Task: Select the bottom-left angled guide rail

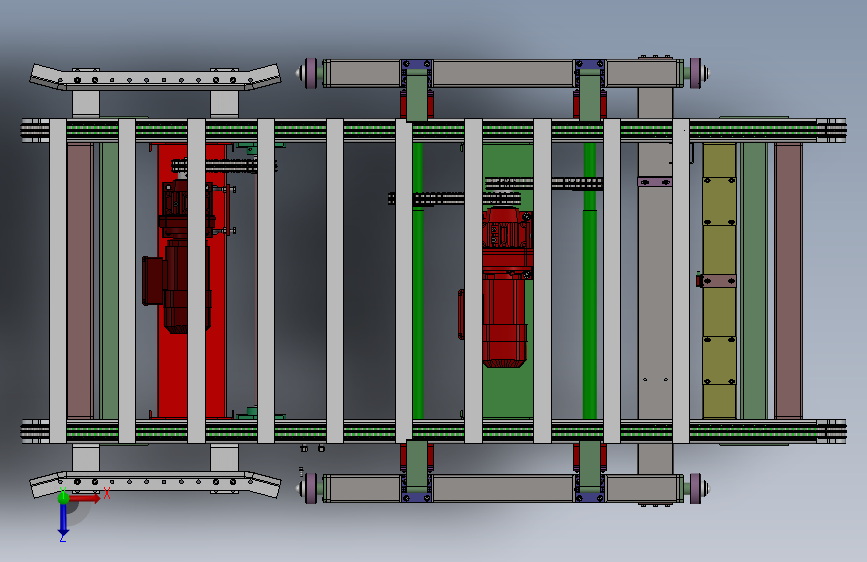Action: pos(155,484)
